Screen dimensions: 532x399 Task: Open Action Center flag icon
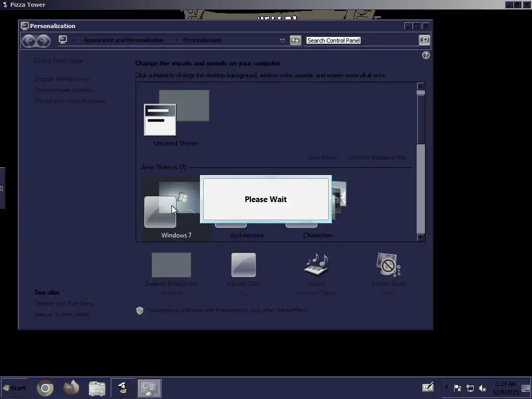tap(457, 388)
